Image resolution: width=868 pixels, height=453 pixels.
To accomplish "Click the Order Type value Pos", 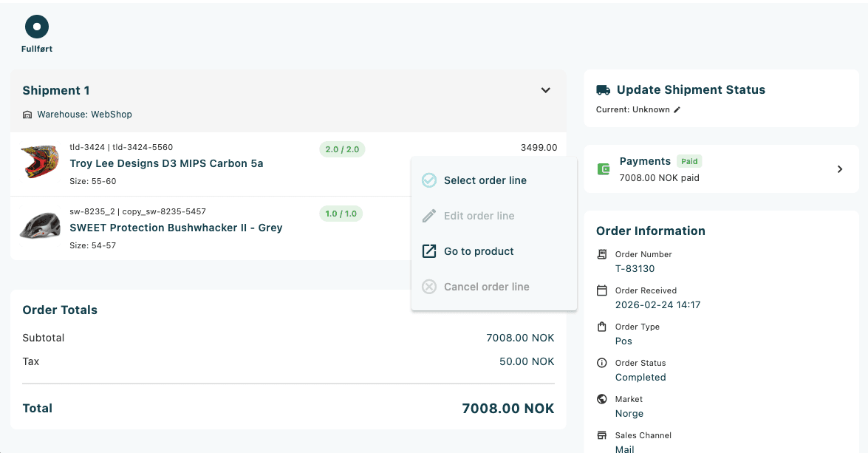I will [x=623, y=341].
